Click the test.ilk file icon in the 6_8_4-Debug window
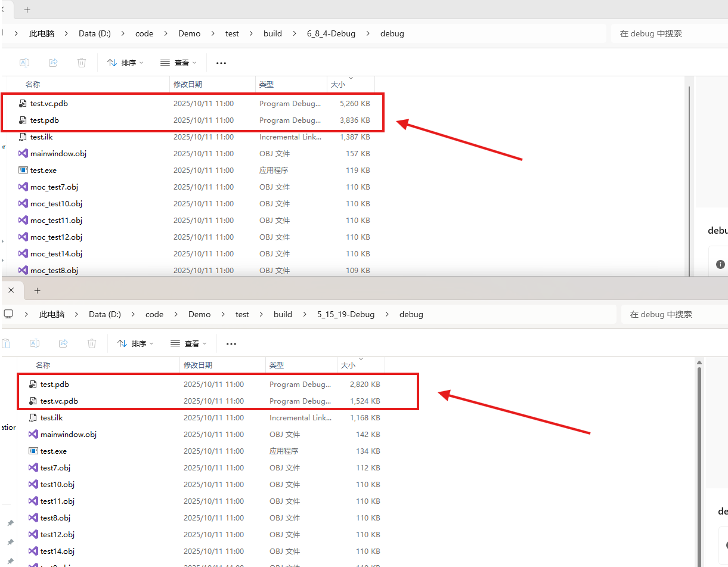728x567 pixels. pyautogui.click(x=23, y=137)
